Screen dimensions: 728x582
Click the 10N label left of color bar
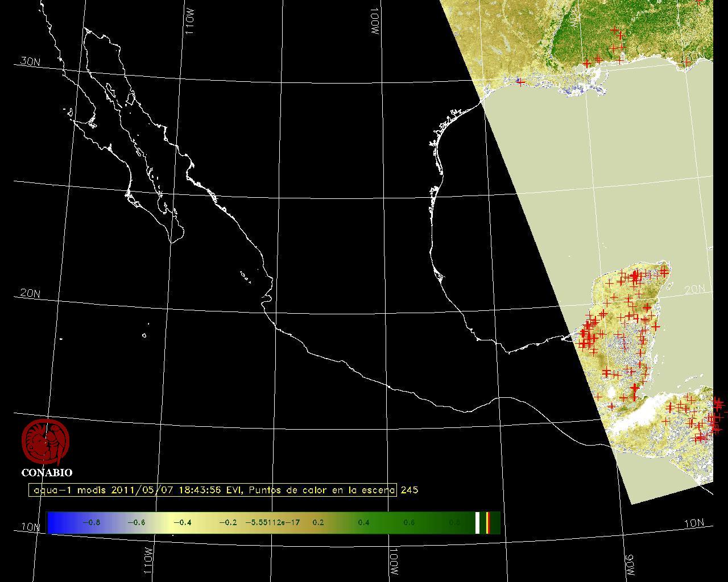(x=31, y=527)
